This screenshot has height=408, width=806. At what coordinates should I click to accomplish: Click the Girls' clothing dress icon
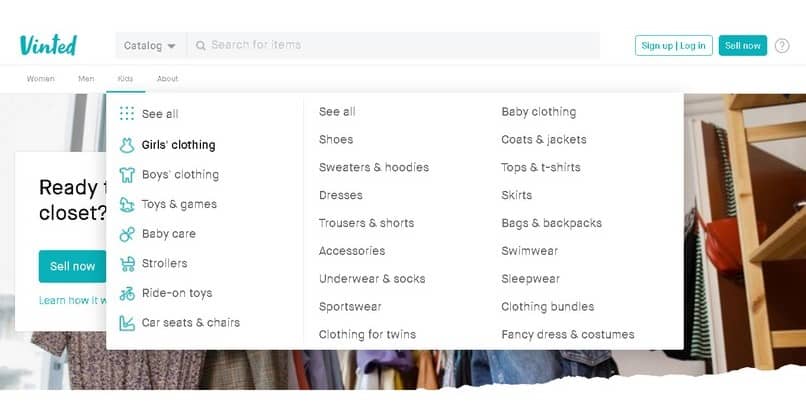click(127, 145)
